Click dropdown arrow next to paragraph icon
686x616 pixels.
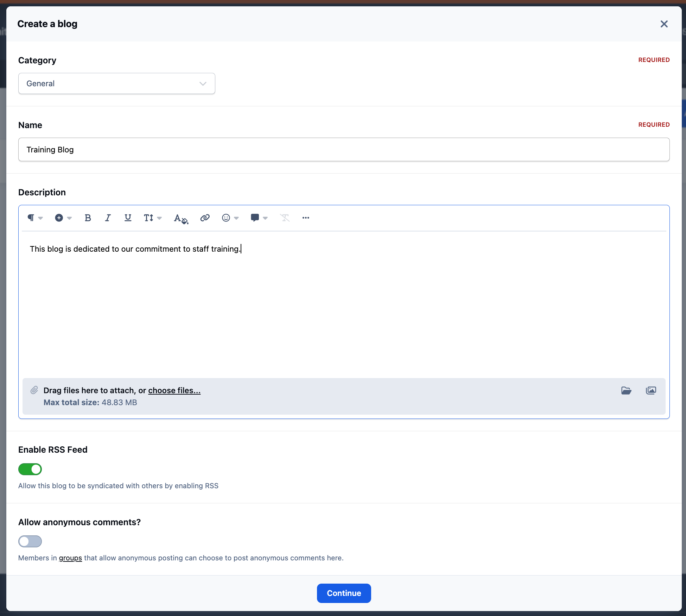(x=40, y=218)
